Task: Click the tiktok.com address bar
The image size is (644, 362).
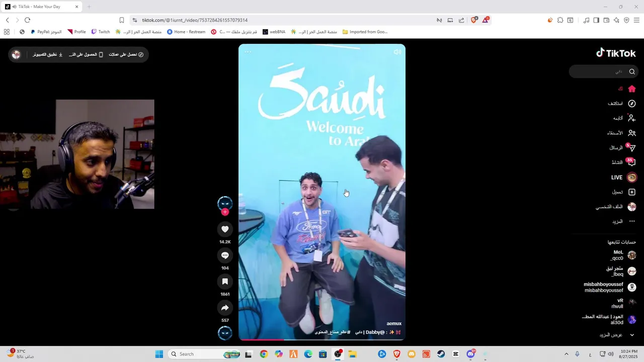Action: pos(287,20)
